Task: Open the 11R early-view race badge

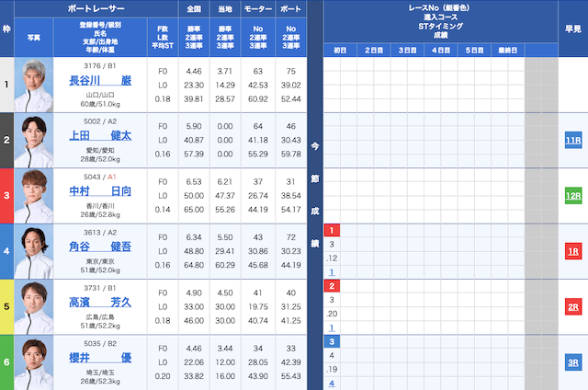Action: [x=573, y=141]
